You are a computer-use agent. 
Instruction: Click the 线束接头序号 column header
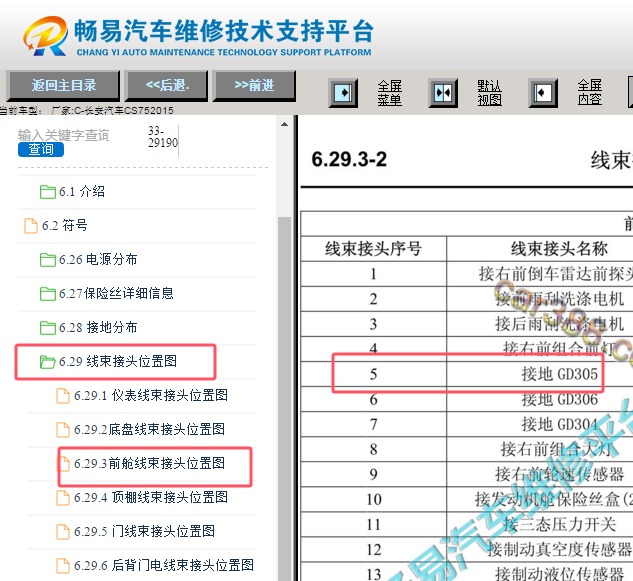373,249
